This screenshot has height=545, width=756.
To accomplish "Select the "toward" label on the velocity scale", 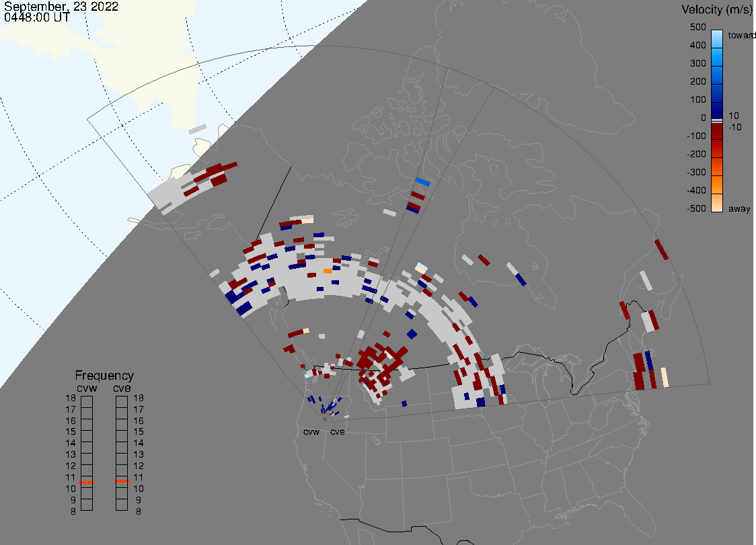I will click(741, 35).
